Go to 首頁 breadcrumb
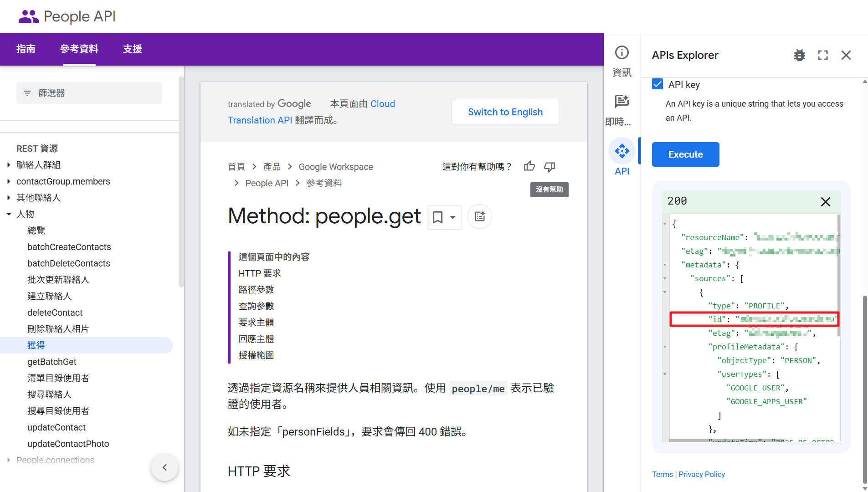868x492 pixels. [x=236, y=167]
